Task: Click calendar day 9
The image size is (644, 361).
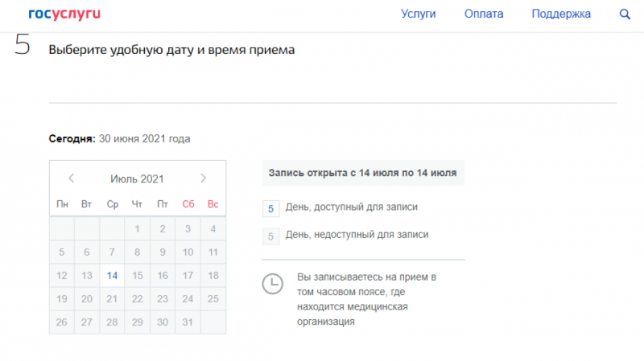Action: click(x=163, y=252)
